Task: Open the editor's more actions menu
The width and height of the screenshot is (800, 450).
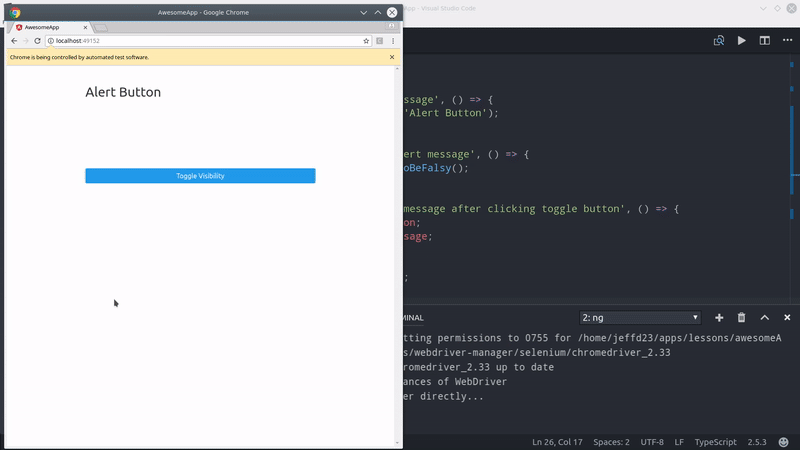Action: [x=787, y=41]
